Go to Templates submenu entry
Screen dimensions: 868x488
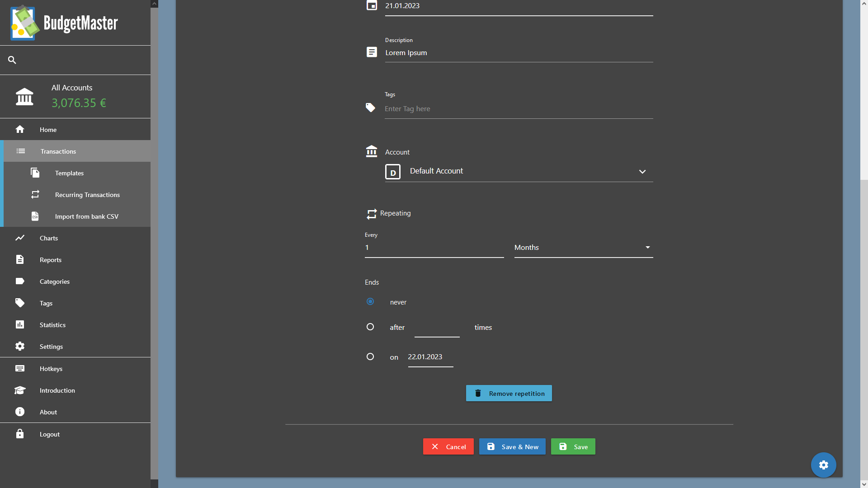77,173
